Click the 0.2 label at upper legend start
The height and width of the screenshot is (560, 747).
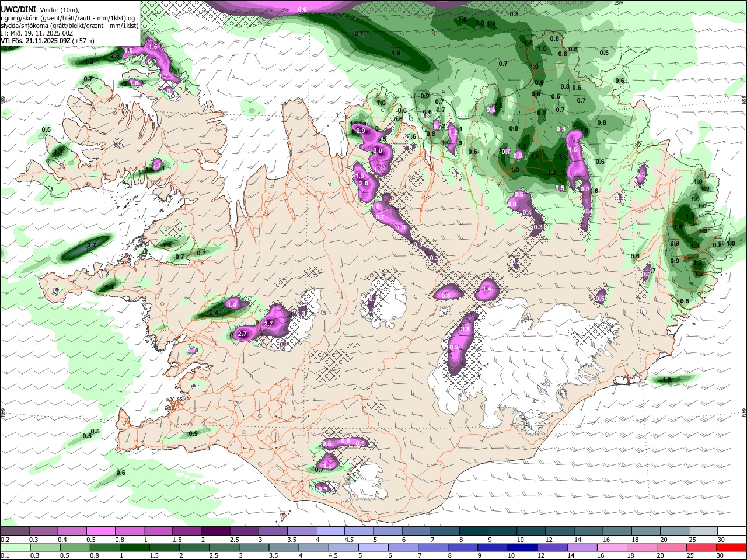click(x=5, y=540)
